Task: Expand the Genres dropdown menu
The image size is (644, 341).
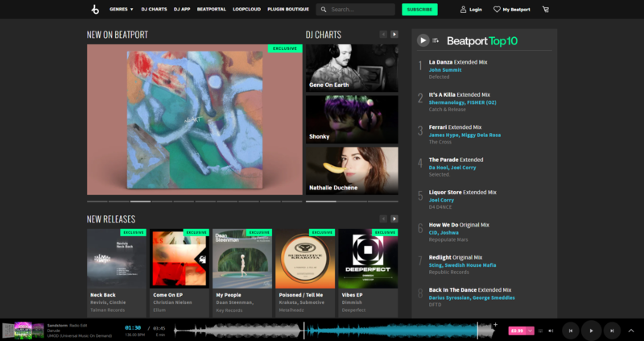Action: click(x=121, y=10)
